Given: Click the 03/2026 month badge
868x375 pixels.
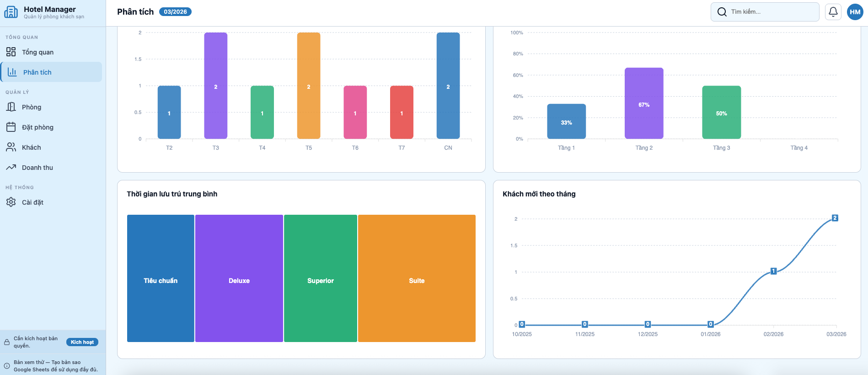Looking at the screenshot, I should point(175,12).
